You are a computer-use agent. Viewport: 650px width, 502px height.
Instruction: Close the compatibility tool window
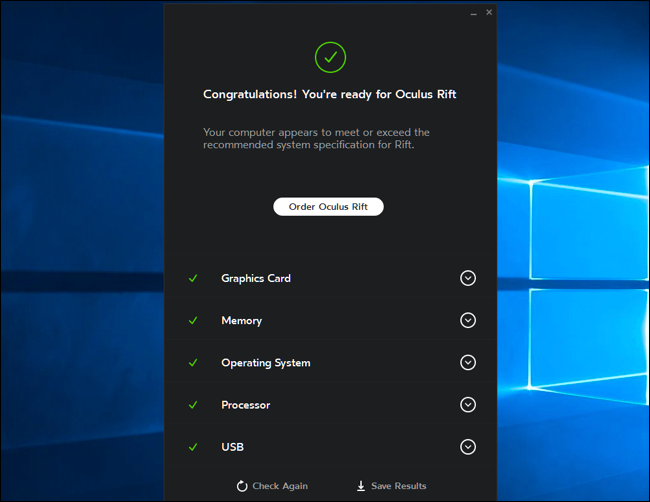(x=489, y=12)
